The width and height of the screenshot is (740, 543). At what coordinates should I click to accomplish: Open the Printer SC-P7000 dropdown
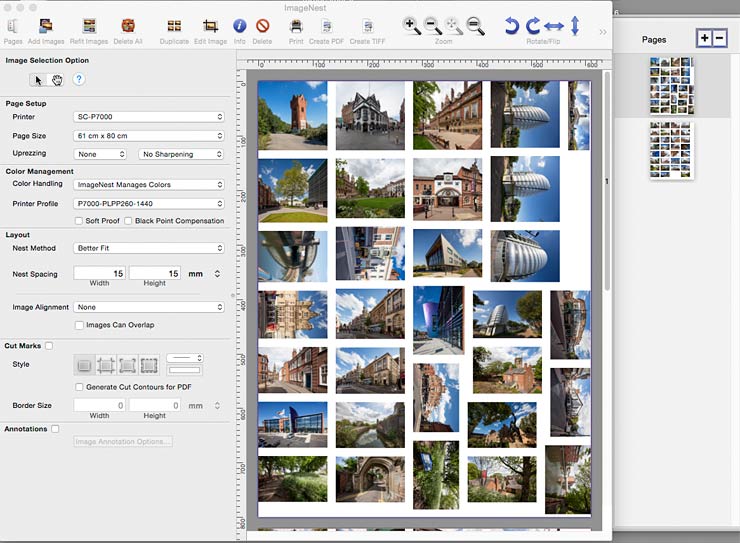(x=149, y=117)
